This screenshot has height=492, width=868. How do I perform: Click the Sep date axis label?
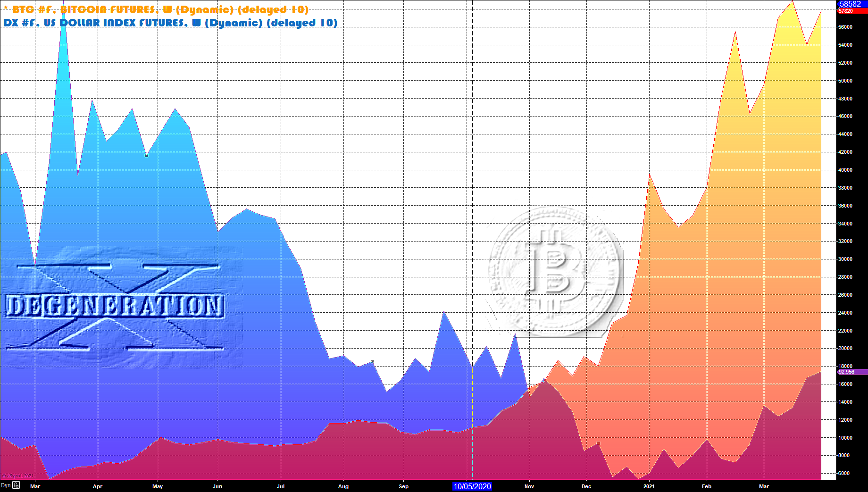pos(404,486)
